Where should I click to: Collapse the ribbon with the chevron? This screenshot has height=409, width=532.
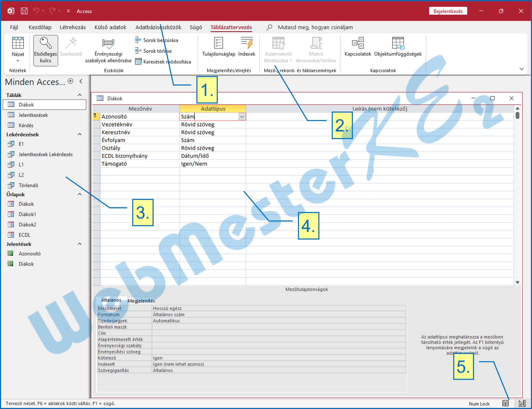521,69
